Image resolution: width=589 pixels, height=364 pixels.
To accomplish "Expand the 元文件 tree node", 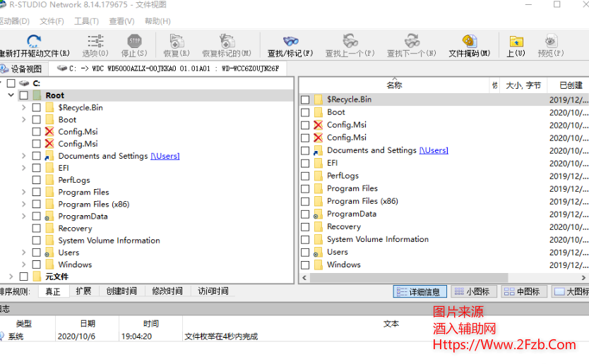I will (11, 277).
